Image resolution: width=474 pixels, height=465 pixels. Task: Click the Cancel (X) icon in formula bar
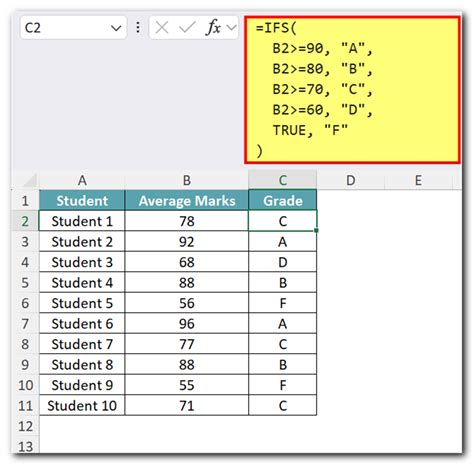162,28
